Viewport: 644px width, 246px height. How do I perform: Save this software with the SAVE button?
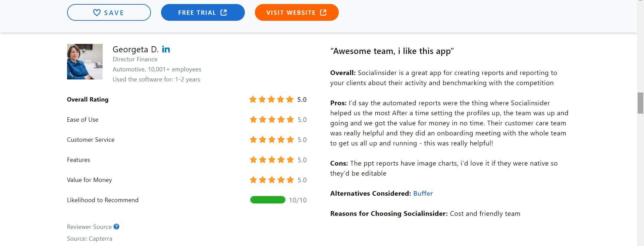point(109,12)
